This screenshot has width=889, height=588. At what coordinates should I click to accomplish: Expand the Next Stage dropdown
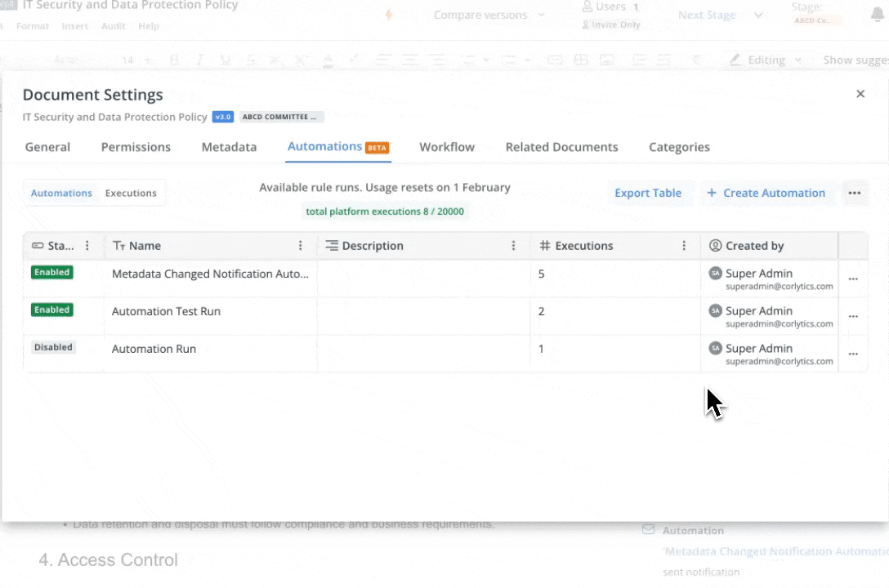tap(719, 15)
